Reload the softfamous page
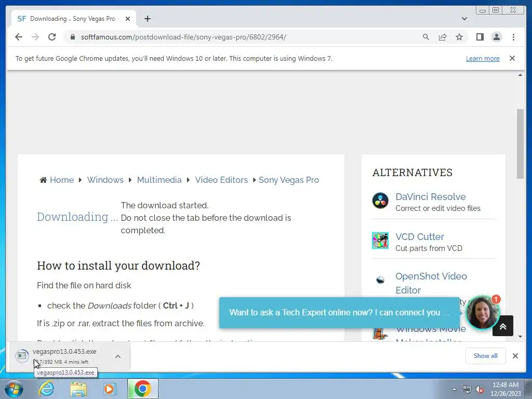The height and width of the screenshot is (399, 532). click(x=52, y=37)
